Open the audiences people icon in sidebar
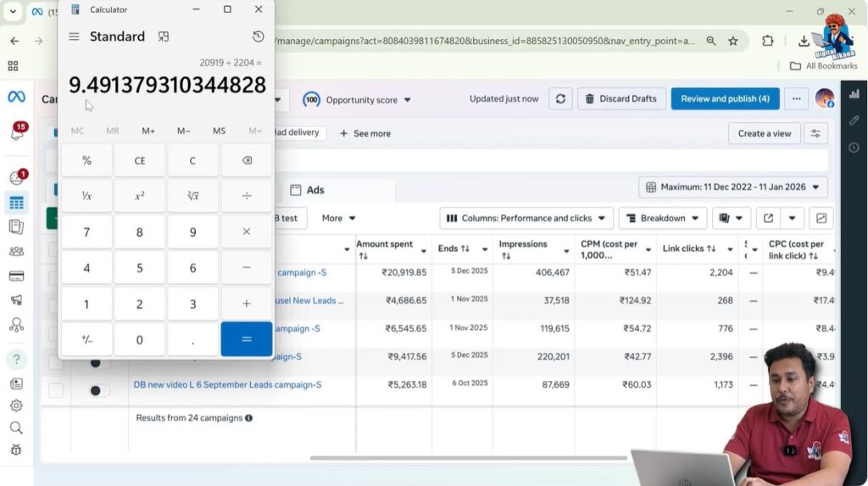This screenshot has height=486, width=868. tap(17, 252)
